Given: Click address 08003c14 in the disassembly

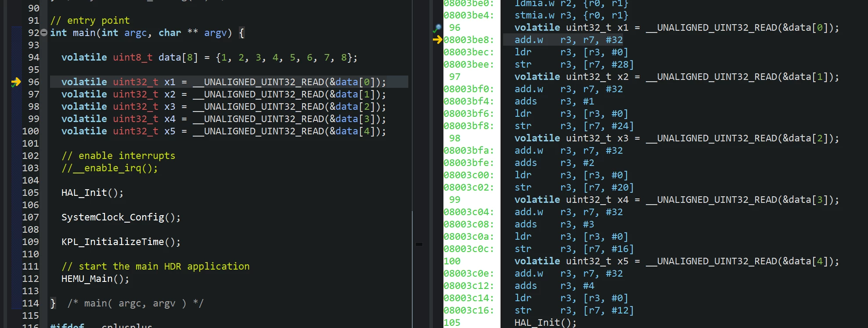Looking at the screenshot, I should click(x=468, y=298).
